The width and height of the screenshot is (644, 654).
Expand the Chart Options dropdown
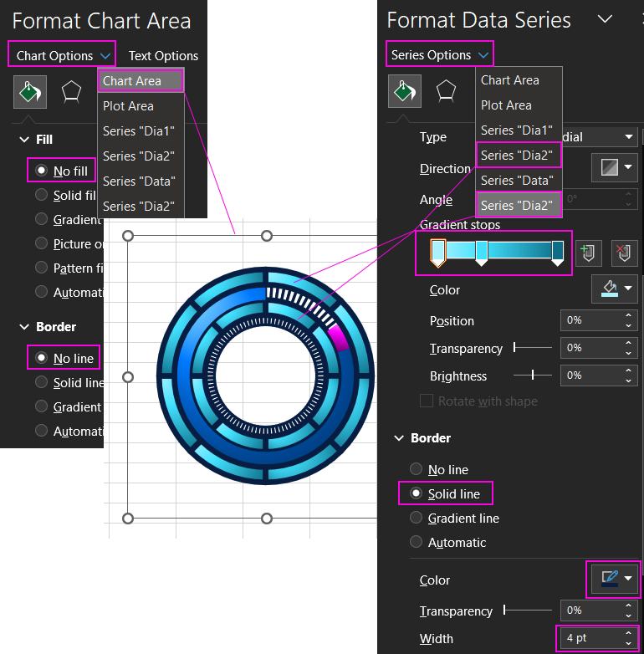[62, 55]
